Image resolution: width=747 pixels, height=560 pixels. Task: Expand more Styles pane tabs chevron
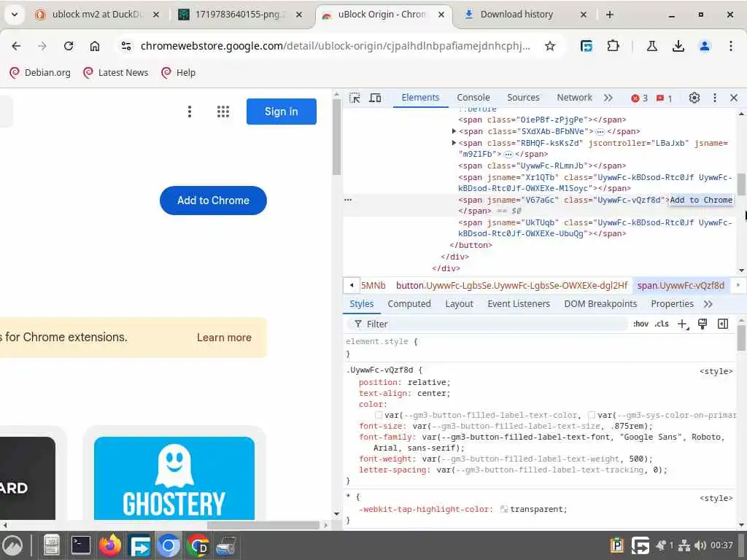[708, 304]
